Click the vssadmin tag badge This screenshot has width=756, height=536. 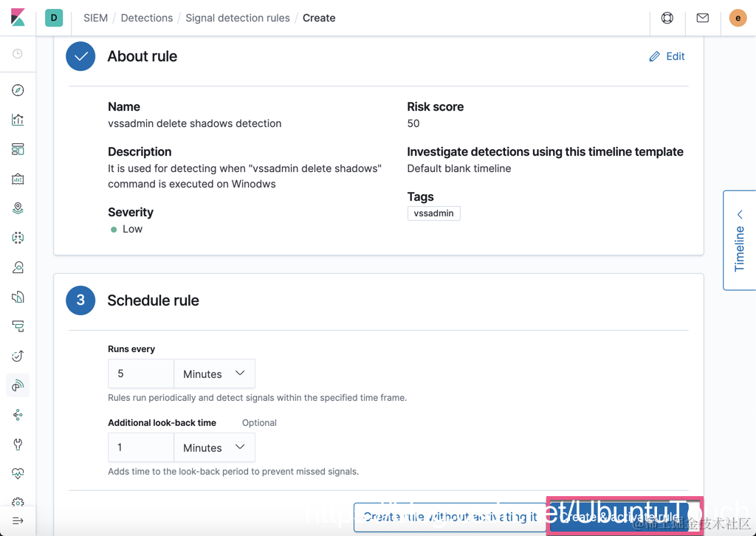pos(434,213)
